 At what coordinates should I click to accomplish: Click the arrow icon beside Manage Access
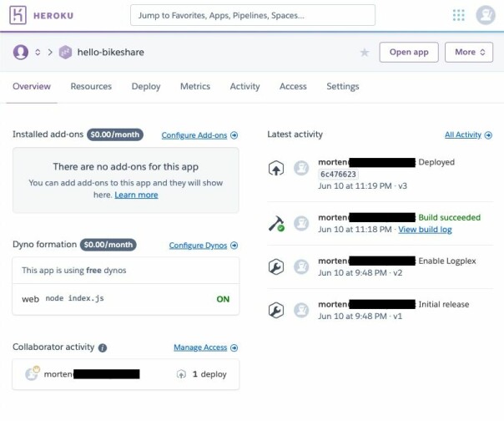[x=234, y=347]
